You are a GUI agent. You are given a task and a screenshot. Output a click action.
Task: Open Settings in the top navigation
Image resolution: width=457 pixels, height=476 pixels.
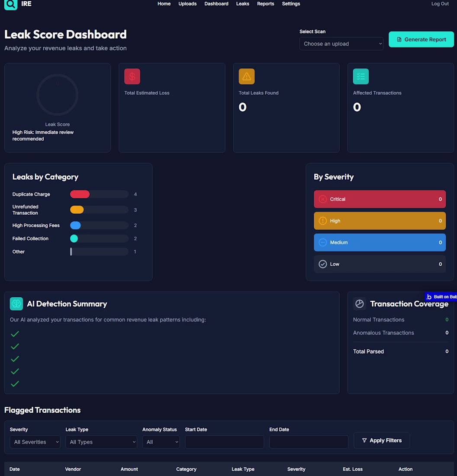(x=291, y=3)
